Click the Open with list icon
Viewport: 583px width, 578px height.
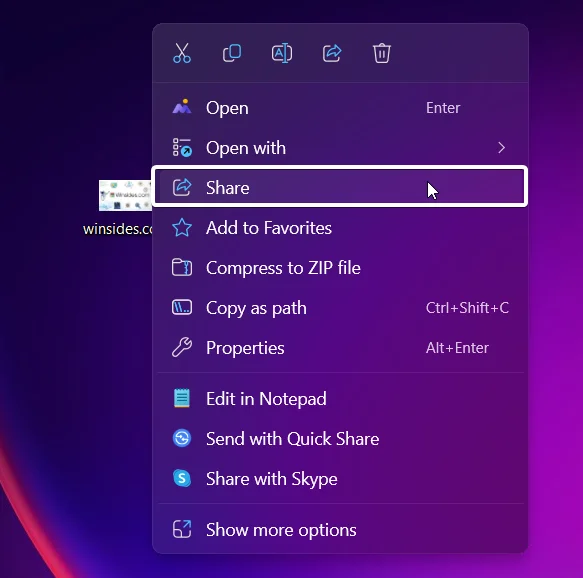click(182, 148)
